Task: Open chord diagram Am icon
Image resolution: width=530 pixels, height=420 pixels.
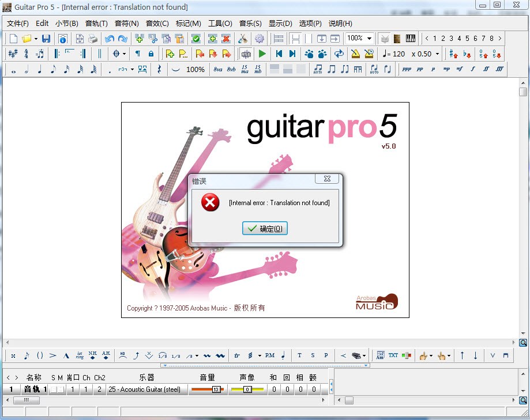Action: [x=380, y=355]
